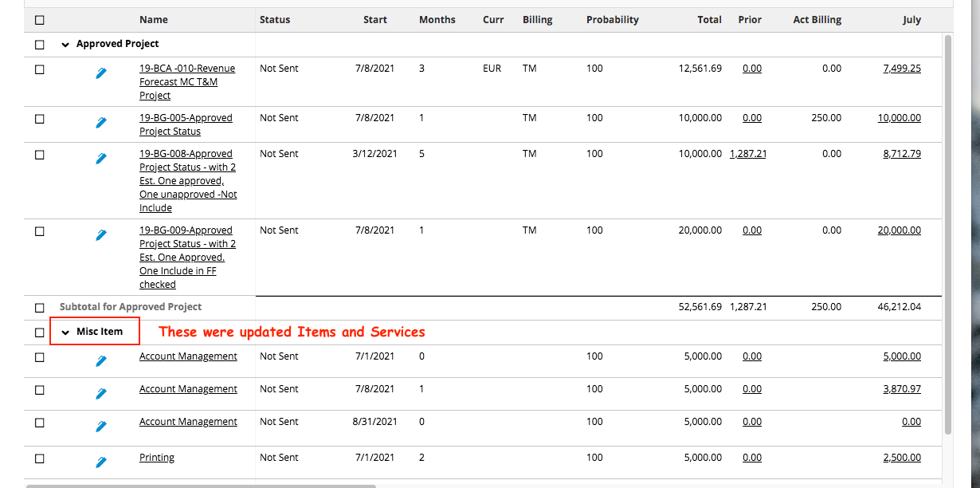Edit Account Management row starting 7/1/2021

point(101,361)
